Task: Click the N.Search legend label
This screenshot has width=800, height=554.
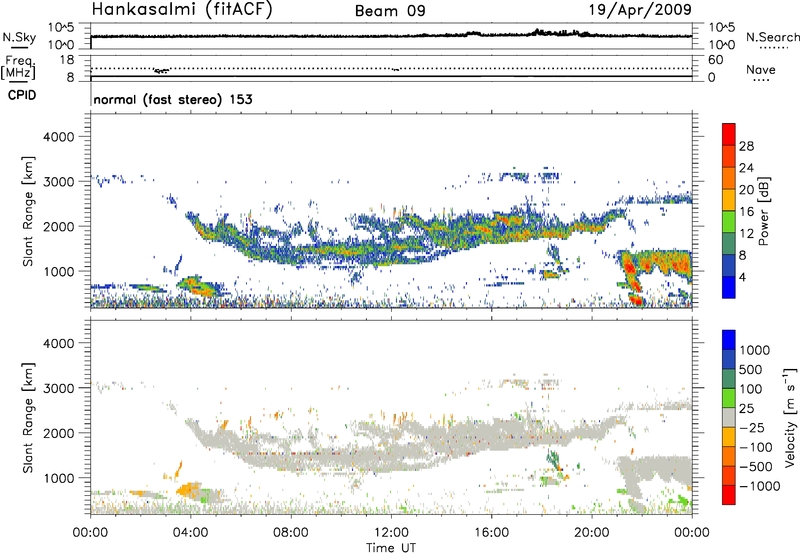Action: [x=772, y=37]
